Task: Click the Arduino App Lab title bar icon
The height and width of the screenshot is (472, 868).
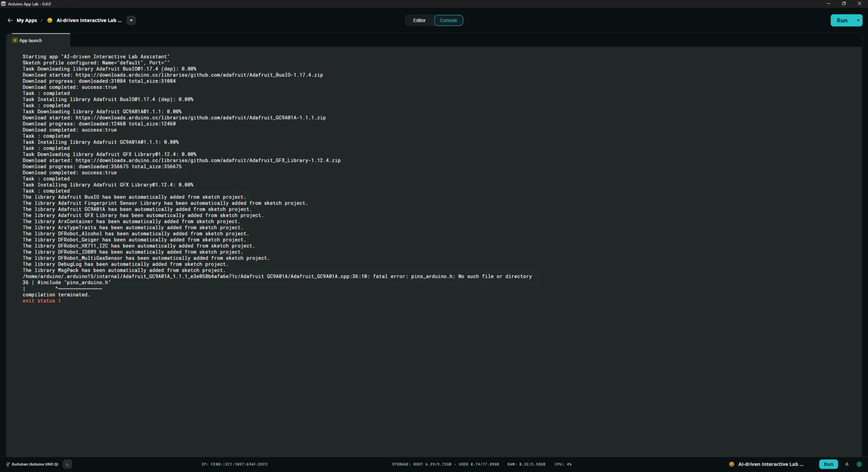Action: click(3, 4)
